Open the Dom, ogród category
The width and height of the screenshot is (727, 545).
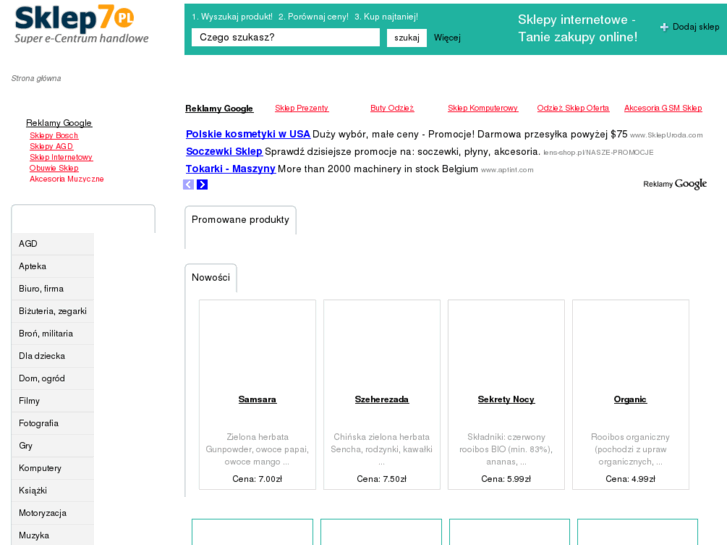52,378
